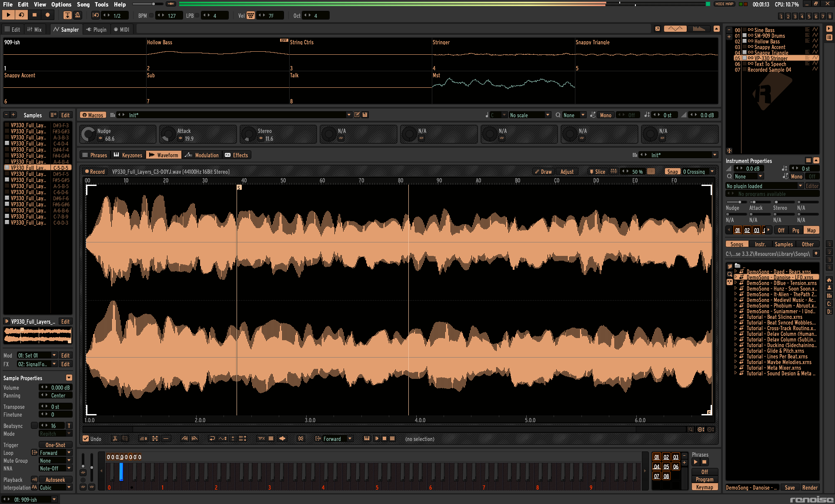Toggle the Macros panel button
The width and height of the screenshot is (835, 504).
click(92, 115)
